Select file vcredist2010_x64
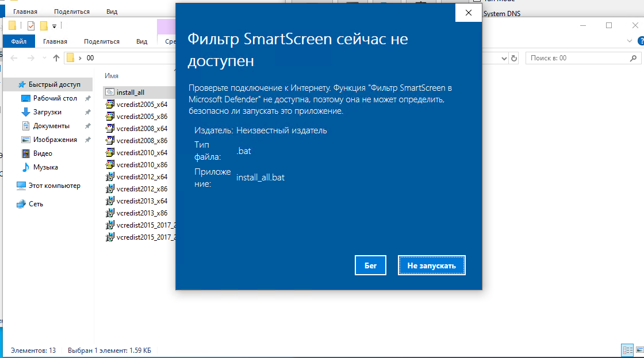Screen dimensions: 644x358 click(x=141, y=153)
